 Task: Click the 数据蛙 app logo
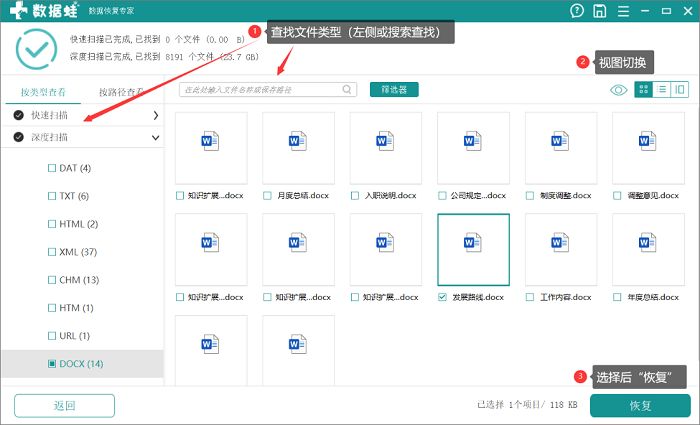[x=43, y=10]
